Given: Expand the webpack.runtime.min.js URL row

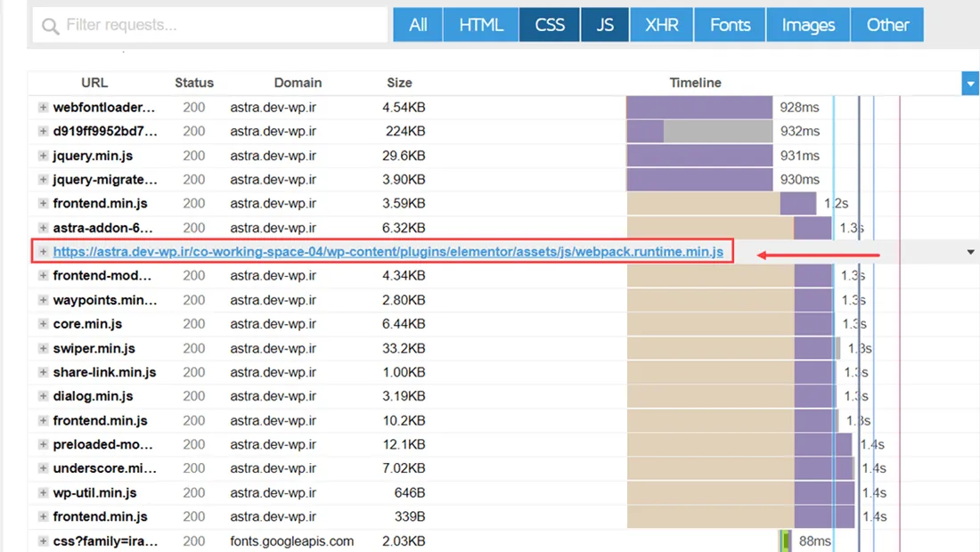Looking at the screenshot, I should 43,252.
